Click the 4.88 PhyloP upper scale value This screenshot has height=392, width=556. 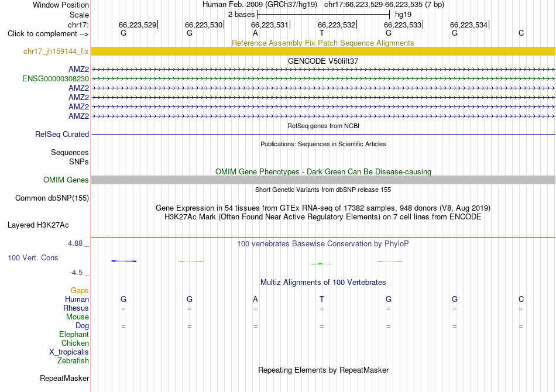point(75,243)
